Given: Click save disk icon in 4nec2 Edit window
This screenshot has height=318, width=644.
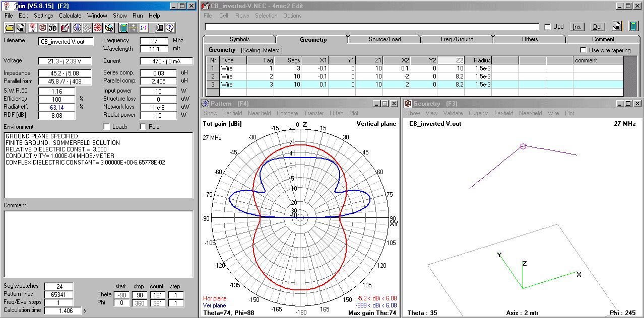Looking at the screenshot, I should point(616,26).
